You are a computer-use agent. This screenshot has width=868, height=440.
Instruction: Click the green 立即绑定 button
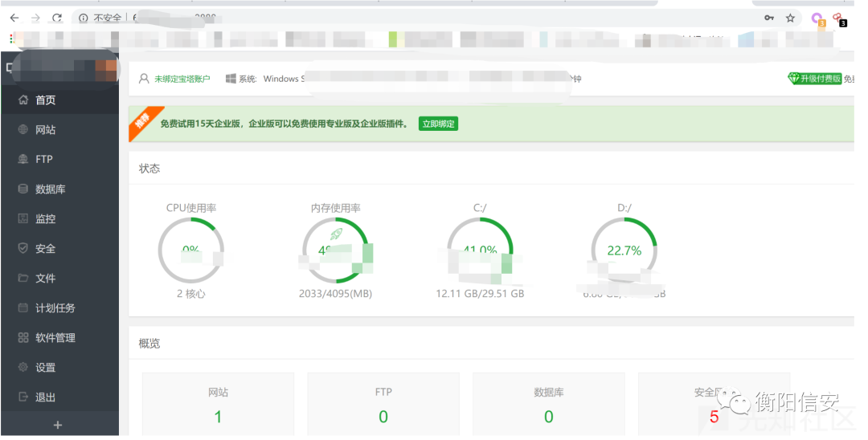[439, 124]
